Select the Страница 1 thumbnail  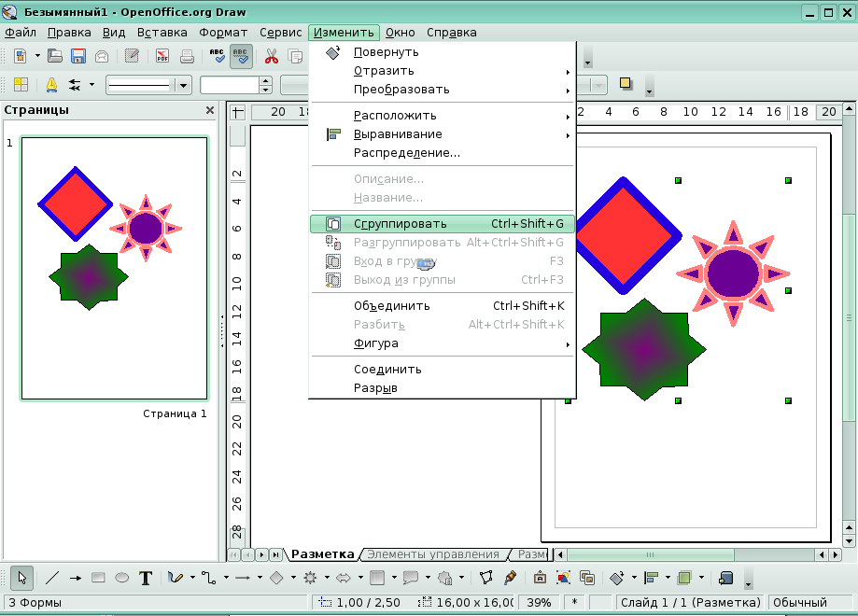(114, 269)
